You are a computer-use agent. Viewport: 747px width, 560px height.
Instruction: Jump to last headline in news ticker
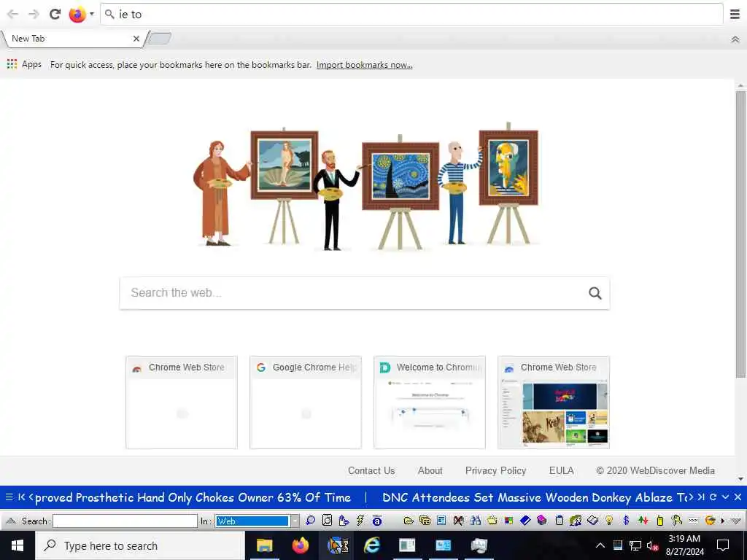point(701,497)
